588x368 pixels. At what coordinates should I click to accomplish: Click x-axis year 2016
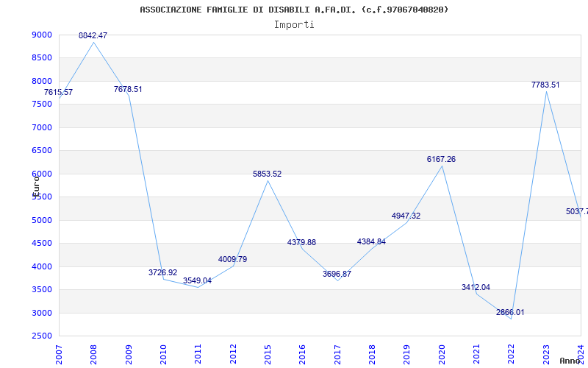tap(302, 355)
